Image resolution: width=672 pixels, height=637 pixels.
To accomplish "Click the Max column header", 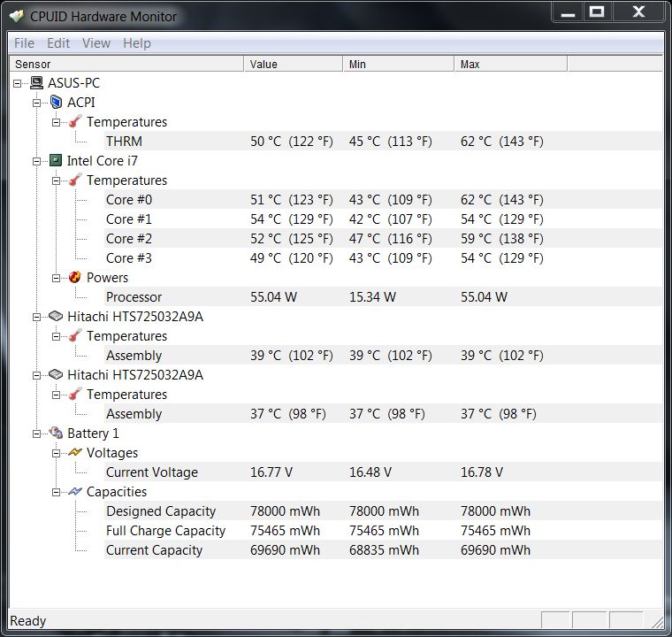I will tap(511, 64).
